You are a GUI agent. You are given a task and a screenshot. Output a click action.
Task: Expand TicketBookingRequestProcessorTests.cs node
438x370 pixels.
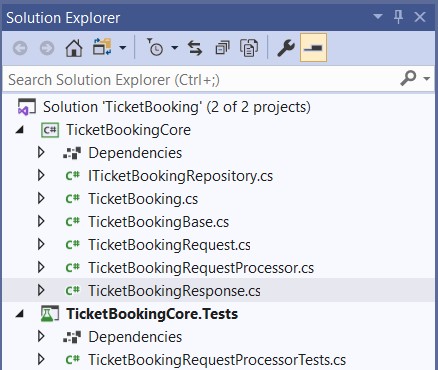pyautogui.click(x=41, y=360)
